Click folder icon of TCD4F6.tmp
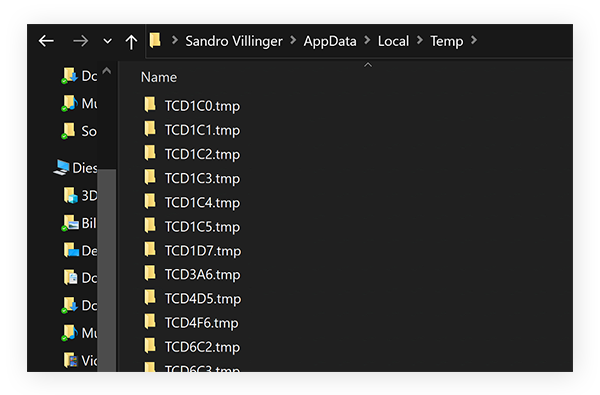The image size is (600, 395). click(150, 321)
